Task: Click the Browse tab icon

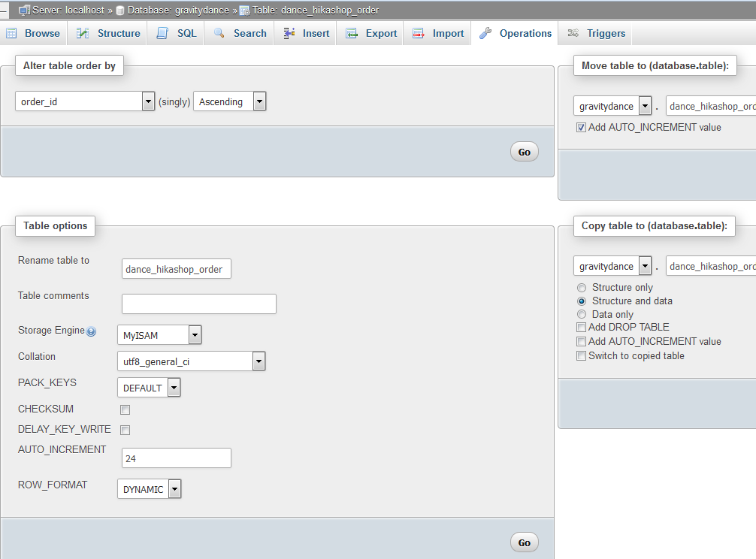Action: [x=11, y=33]
